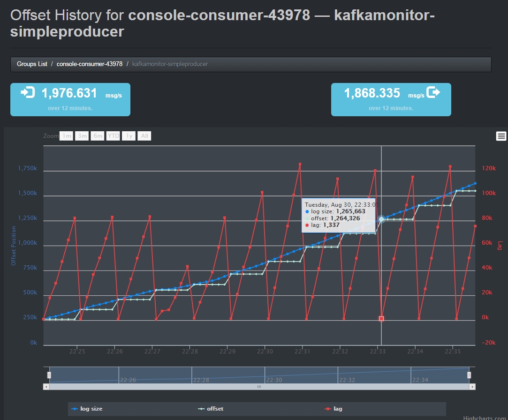Click kafkamonitor-simpleproducer breadcrumb item

[170, 64]
